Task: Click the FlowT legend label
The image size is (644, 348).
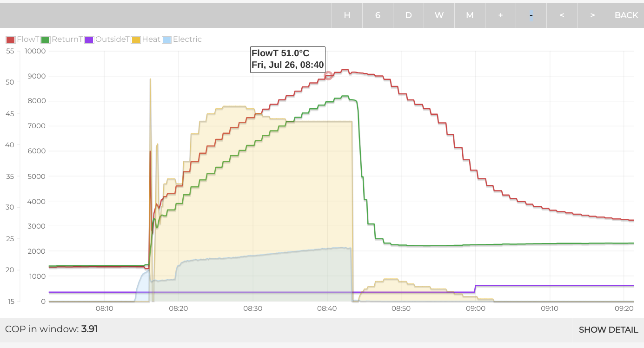Action: coord(28,39)
